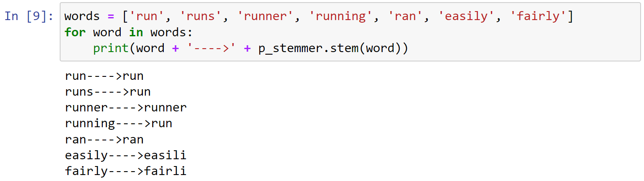Click the '---->' arrow string in the code
Image resolution: width=644 pixels, height=181 pixels.
(x=212, y=48)
